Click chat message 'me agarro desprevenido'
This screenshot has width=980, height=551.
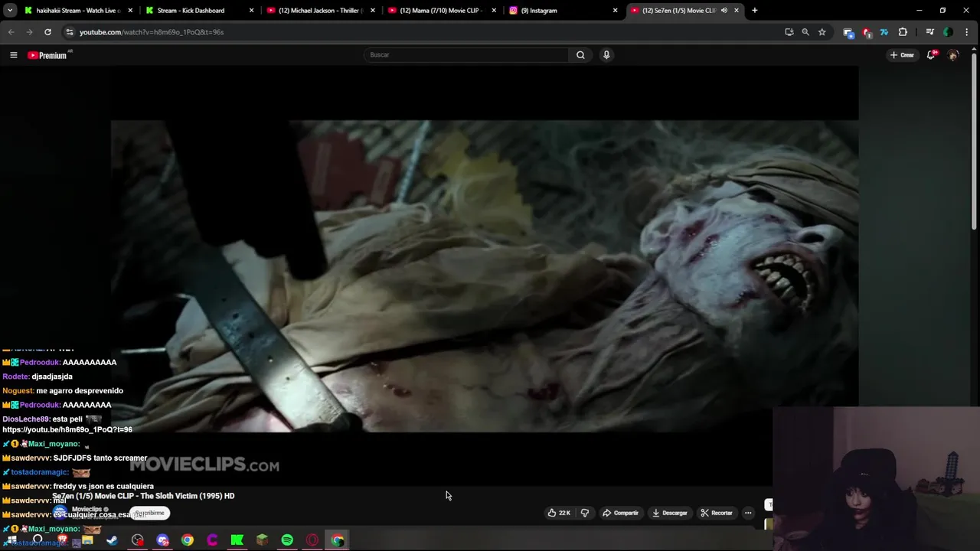click(80, 391)
